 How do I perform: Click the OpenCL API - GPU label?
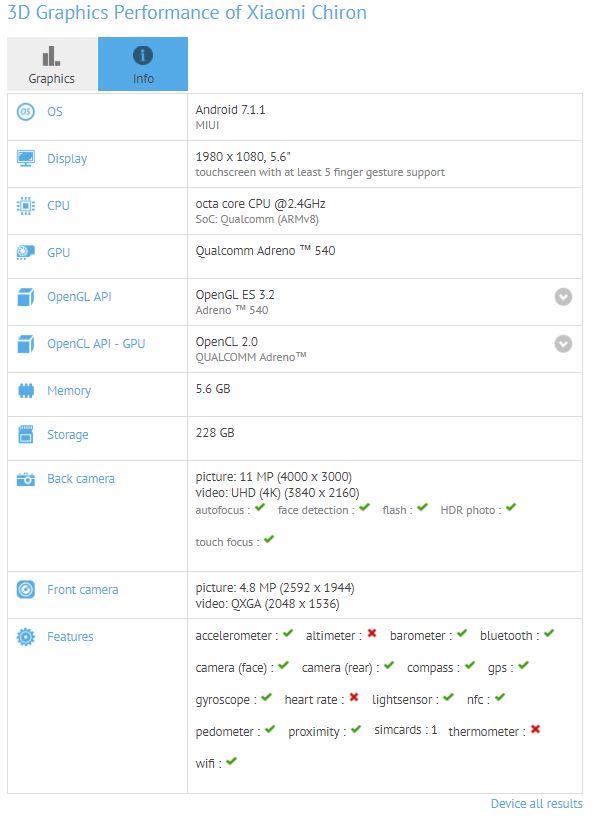point(96,344)
